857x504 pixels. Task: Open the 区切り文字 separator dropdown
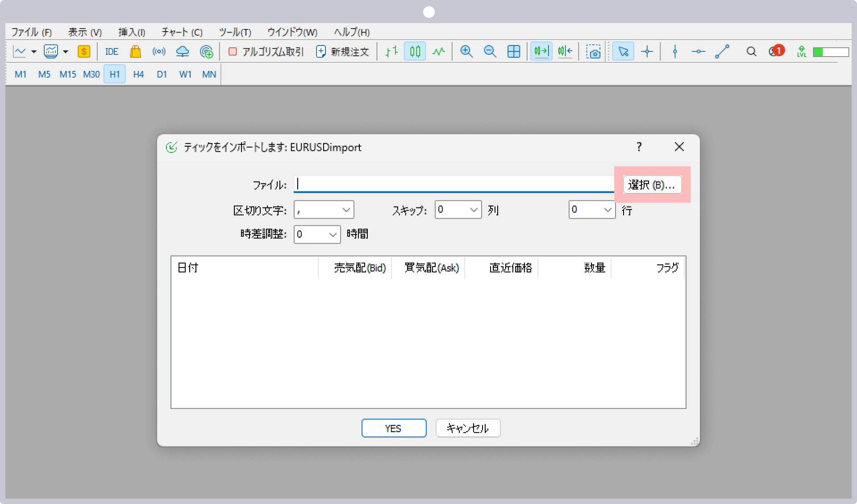pos(324,210)
